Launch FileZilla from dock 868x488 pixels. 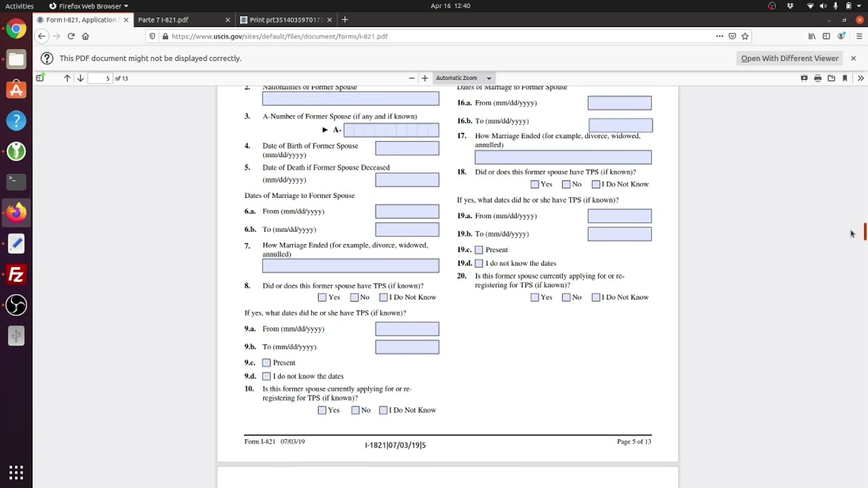(x=16, y=274)
